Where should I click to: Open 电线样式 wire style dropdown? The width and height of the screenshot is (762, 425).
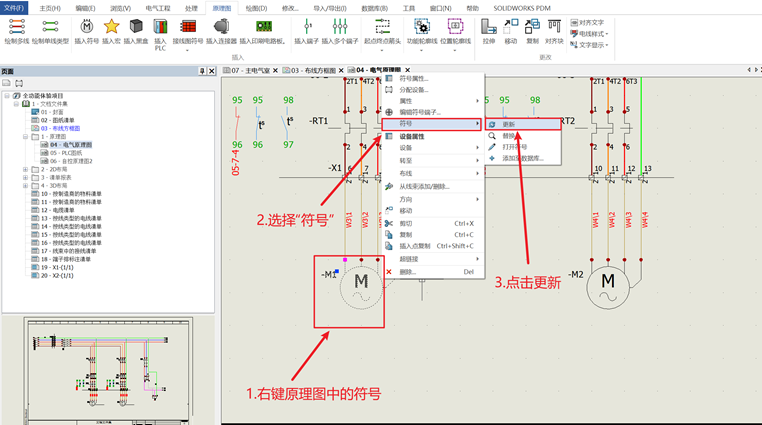pyautogui.click(x=589, y=34)
